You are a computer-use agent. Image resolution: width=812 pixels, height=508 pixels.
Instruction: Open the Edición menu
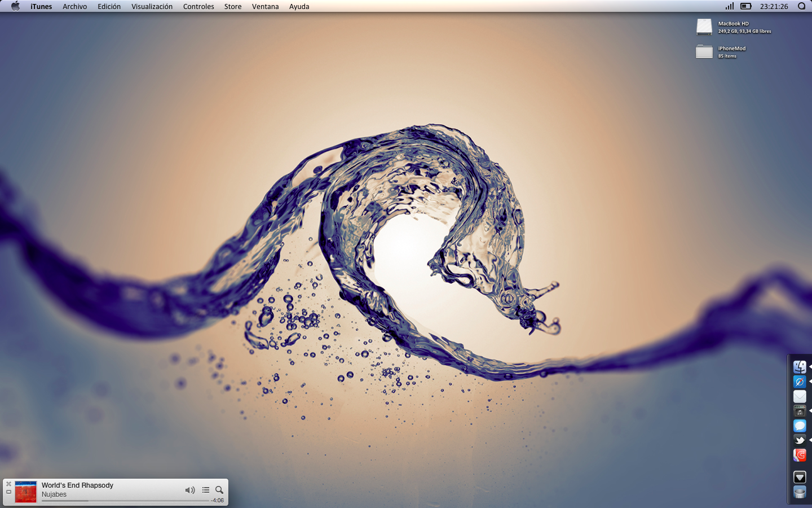click(109, 6)
